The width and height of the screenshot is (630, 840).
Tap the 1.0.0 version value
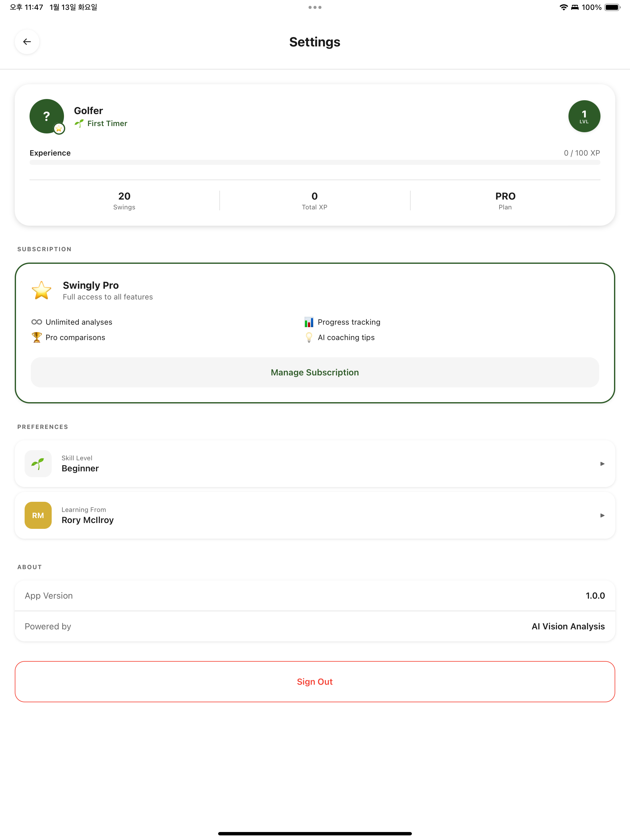tap(595, 596)
